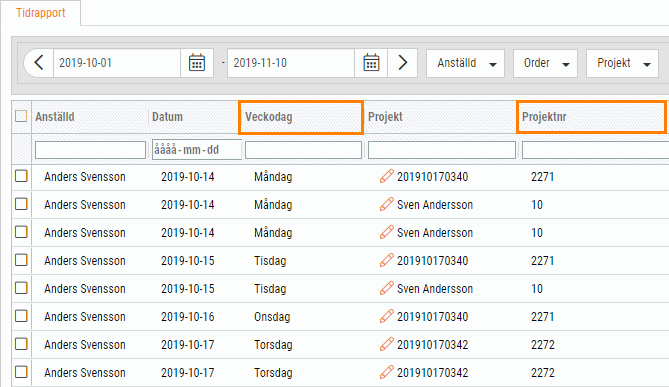Image resolution: width=669 pixels, height=387 pixels.
Task: Edit Onsdag row project with pencil icon
Action: click(x=387, y=316)
